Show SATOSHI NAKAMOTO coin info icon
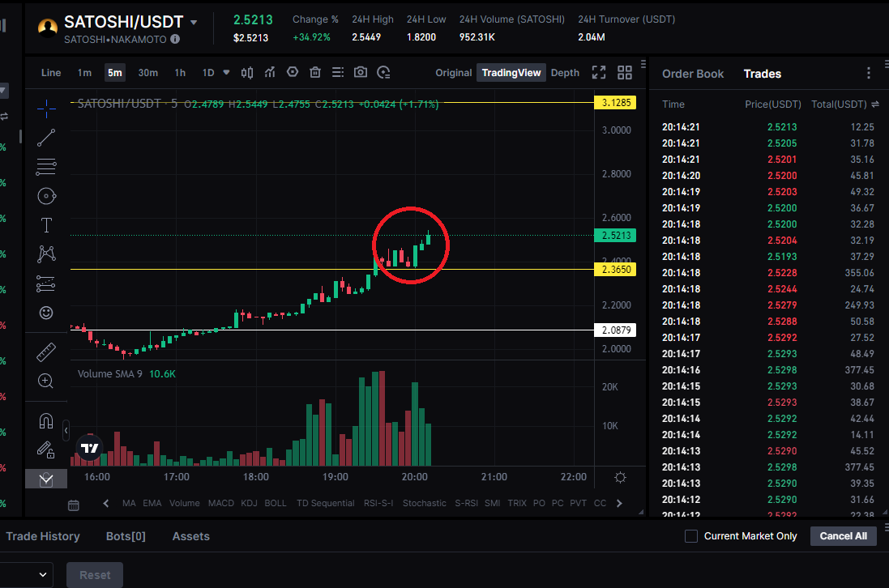Screen dimensions: 889x588 pyautogui.click(x=175, y=39)
